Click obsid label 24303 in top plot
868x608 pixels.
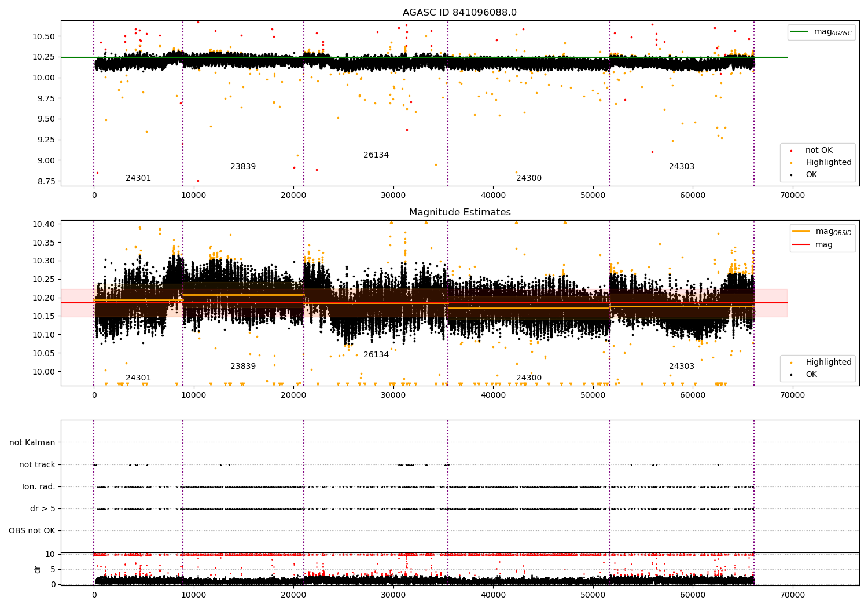[682, 167]
